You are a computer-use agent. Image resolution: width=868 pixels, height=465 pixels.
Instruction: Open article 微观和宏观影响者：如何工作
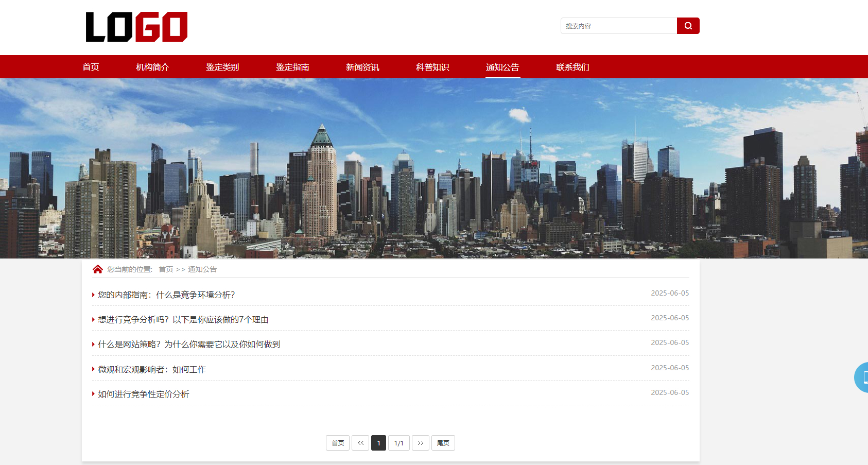coord(152,369)
